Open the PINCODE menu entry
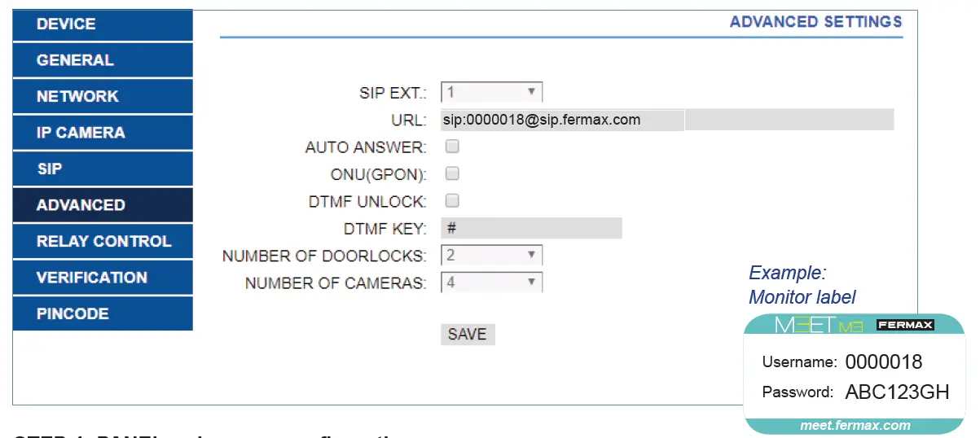Image resolution: width=980 pixels, height=438 pixels. tap(103, 313)
